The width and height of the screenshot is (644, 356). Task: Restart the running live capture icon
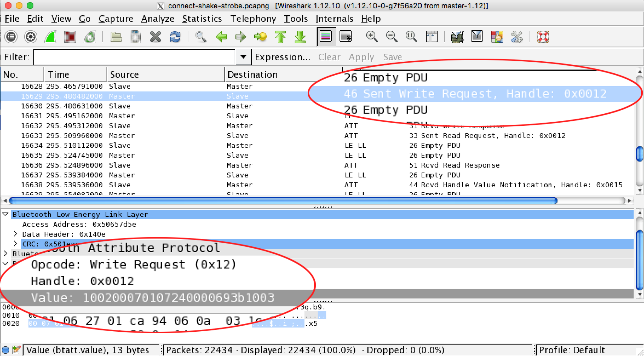90,37
